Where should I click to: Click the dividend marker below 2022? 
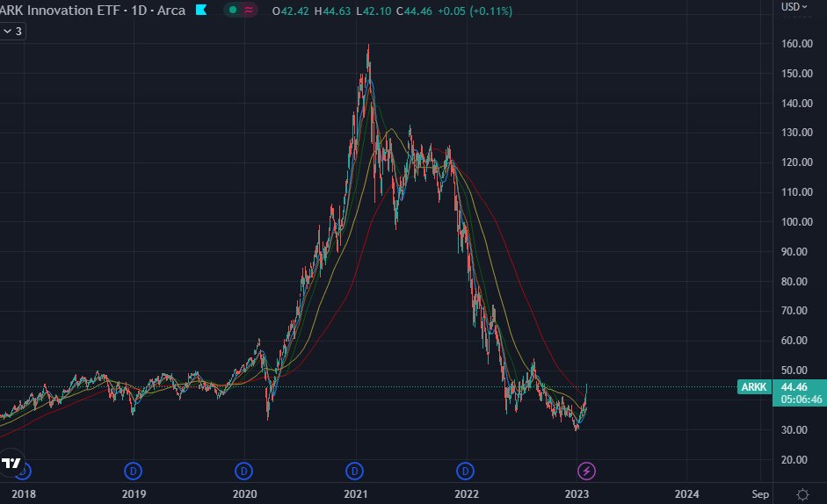tap(465, 471)
